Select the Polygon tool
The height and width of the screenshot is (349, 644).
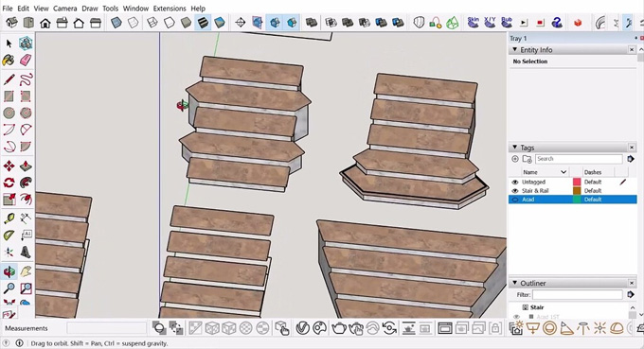tap(26, 113)
